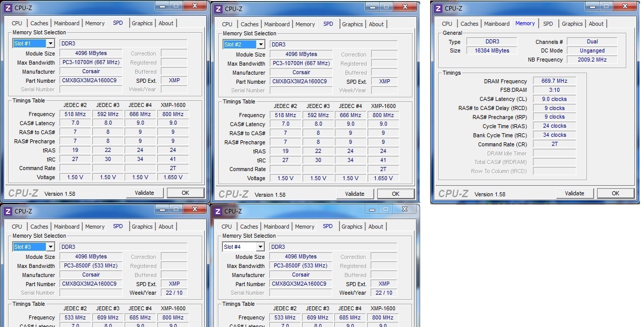Click NB Frequency 2009.2 MHz value
The height and width of the screenshot is (327, 644).
click(x=592, y=60)
